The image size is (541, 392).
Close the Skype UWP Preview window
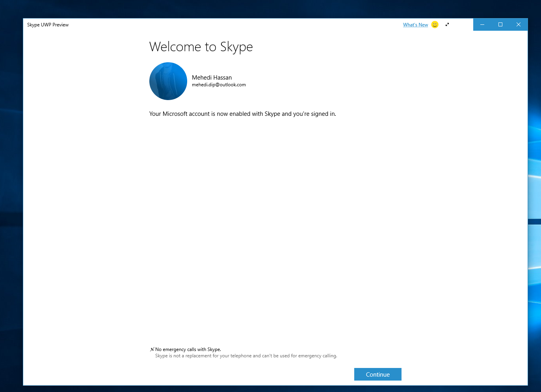pos(519,24)
